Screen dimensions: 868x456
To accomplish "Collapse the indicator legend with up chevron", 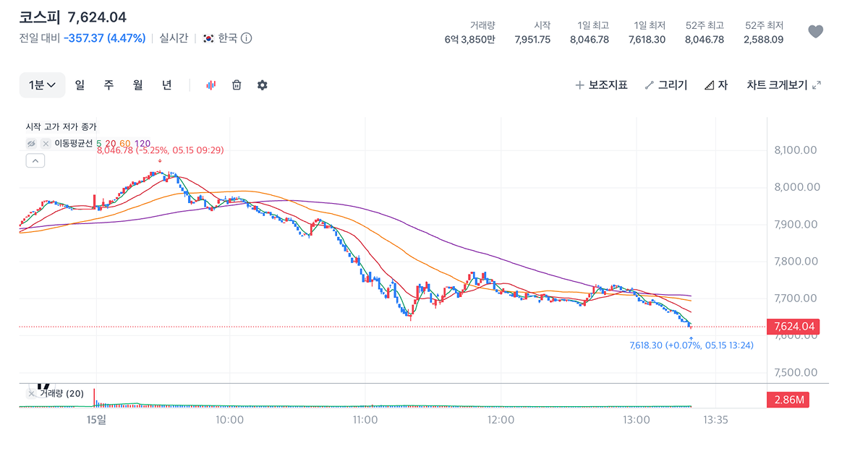I will pyautogui.click(x=35, y=160).
